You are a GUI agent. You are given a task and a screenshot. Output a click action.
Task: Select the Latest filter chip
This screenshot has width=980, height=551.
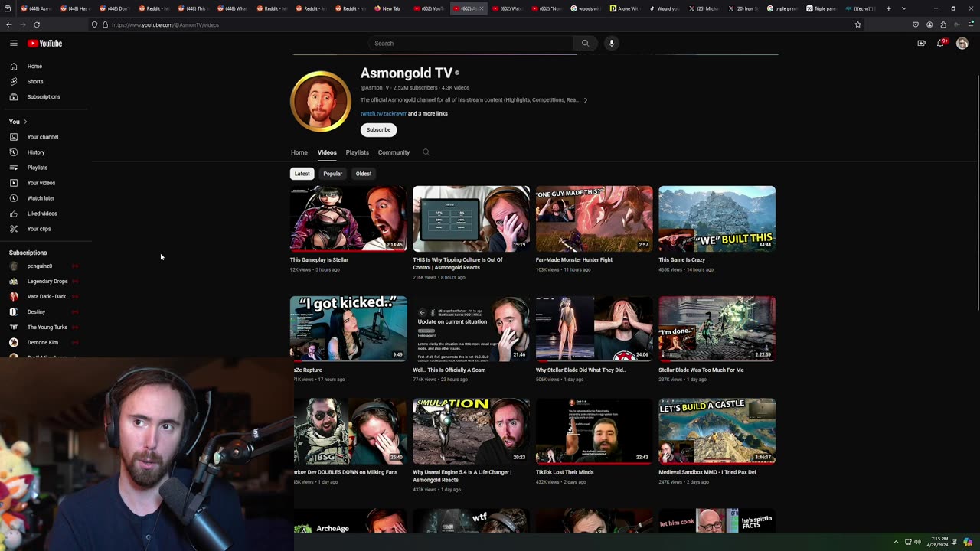click(x=302, y=174)
